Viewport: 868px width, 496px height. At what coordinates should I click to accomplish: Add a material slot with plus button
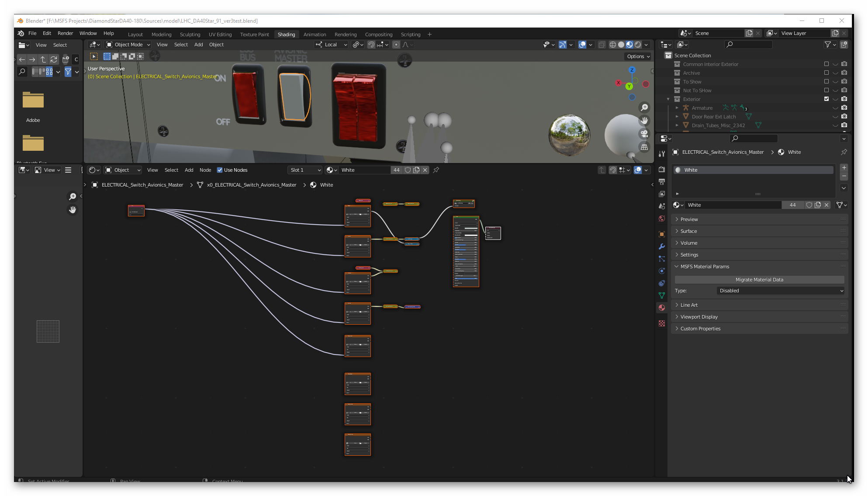pos(844,168)
